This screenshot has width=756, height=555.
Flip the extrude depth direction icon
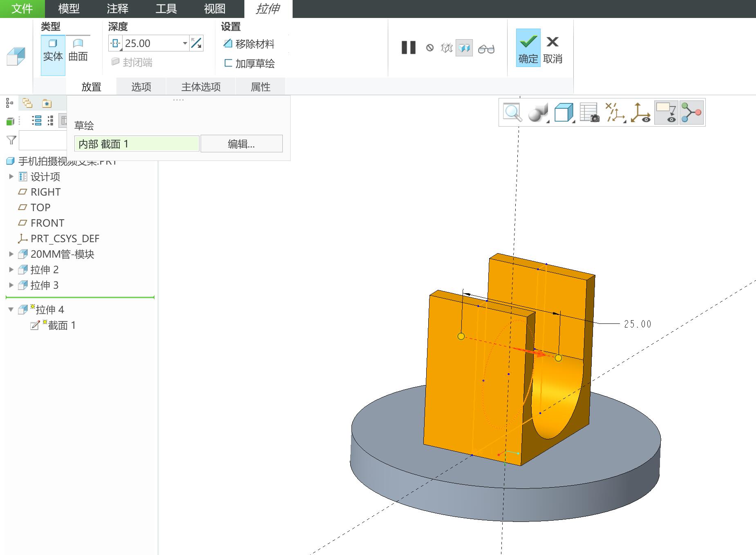pos(197,43)
